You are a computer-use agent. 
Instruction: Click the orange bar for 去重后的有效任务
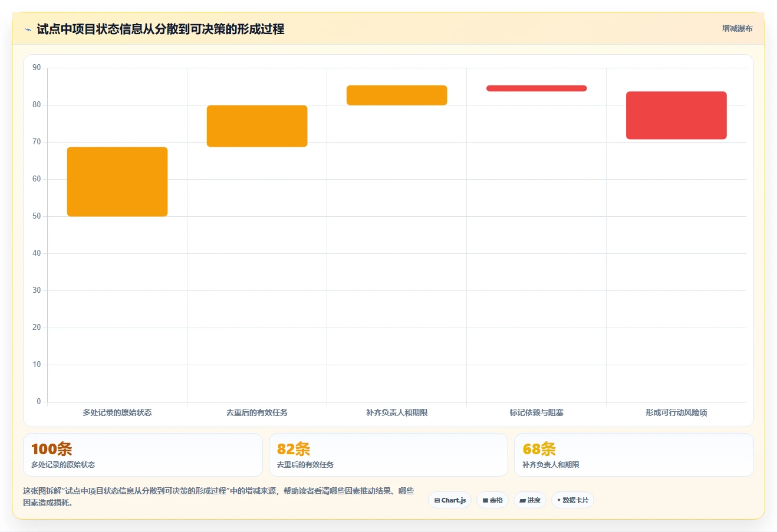click(257, 126)
